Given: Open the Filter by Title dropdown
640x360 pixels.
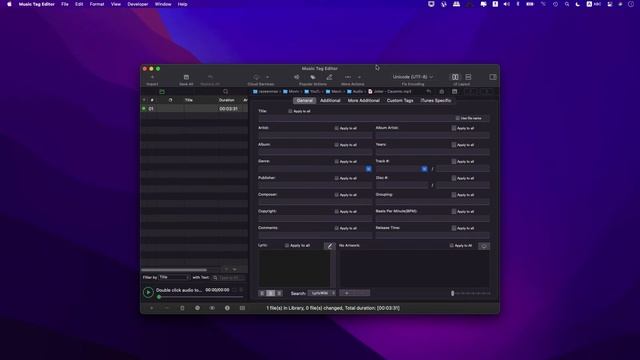Looking at the screenshot, I should [x=174, y=278].
